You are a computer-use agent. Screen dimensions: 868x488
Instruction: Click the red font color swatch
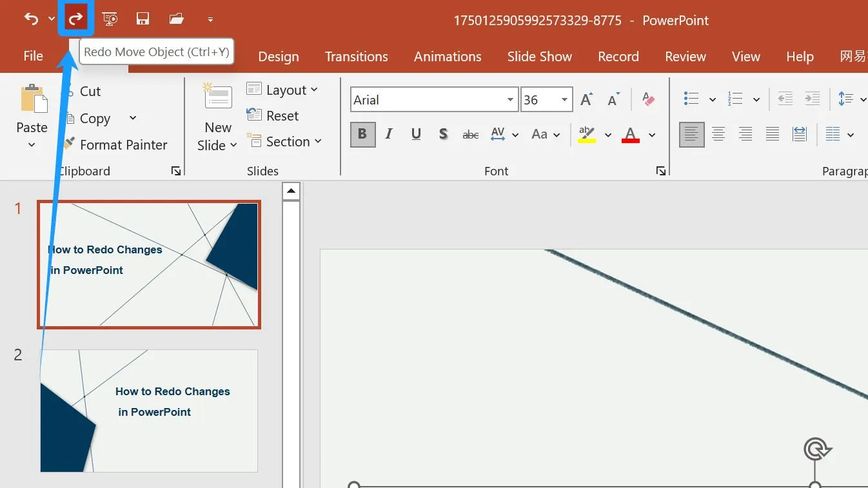[x=630, y=135]
